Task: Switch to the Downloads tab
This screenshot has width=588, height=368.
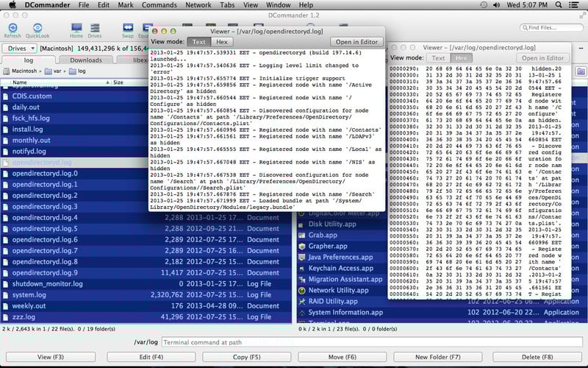Action: [x=86, y=60]
